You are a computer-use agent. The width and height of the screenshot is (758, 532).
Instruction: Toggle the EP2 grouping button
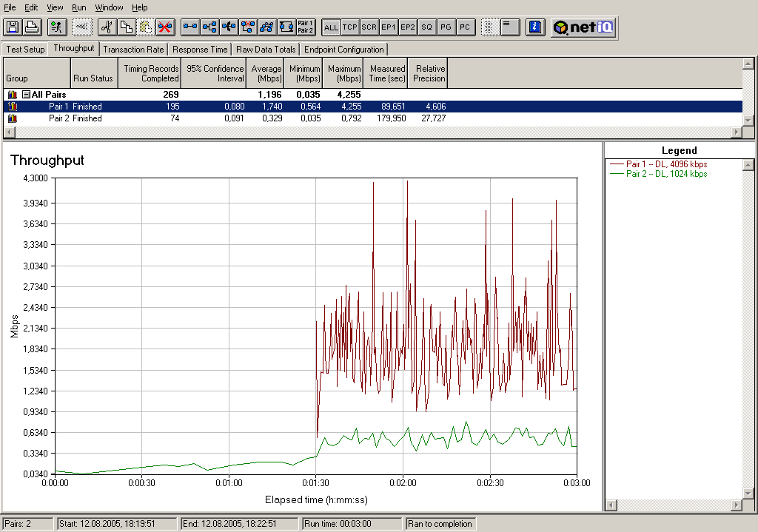pyautogui.click(x=408, y=27)
